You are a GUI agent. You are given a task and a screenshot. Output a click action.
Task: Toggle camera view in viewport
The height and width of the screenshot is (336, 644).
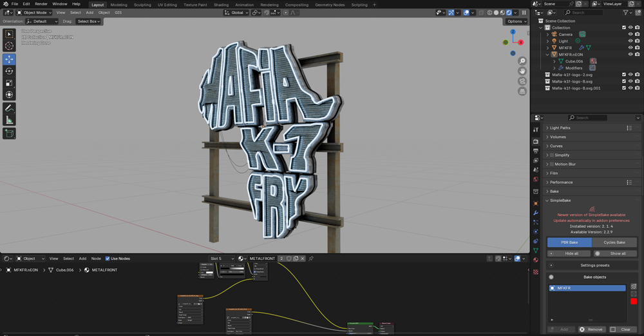pos(522,81)
